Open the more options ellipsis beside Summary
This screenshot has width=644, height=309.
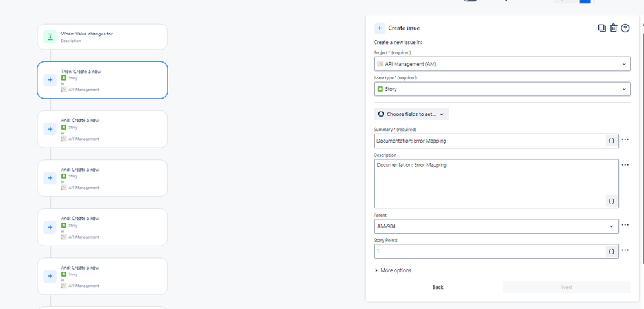625,139
